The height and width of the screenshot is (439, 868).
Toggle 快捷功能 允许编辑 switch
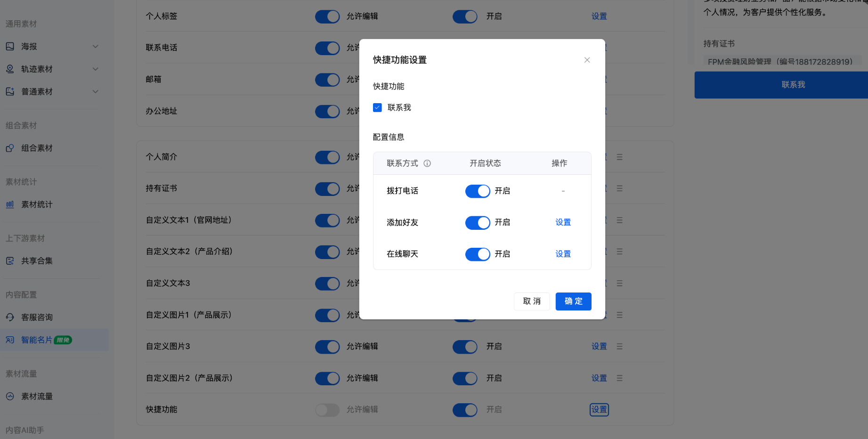click(327, 410)
